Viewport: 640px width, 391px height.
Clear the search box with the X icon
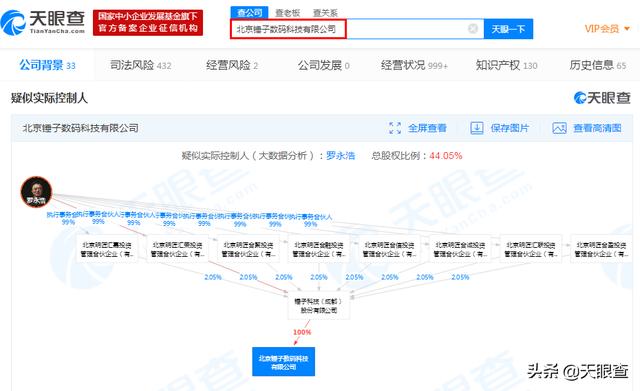coord(473,29)
